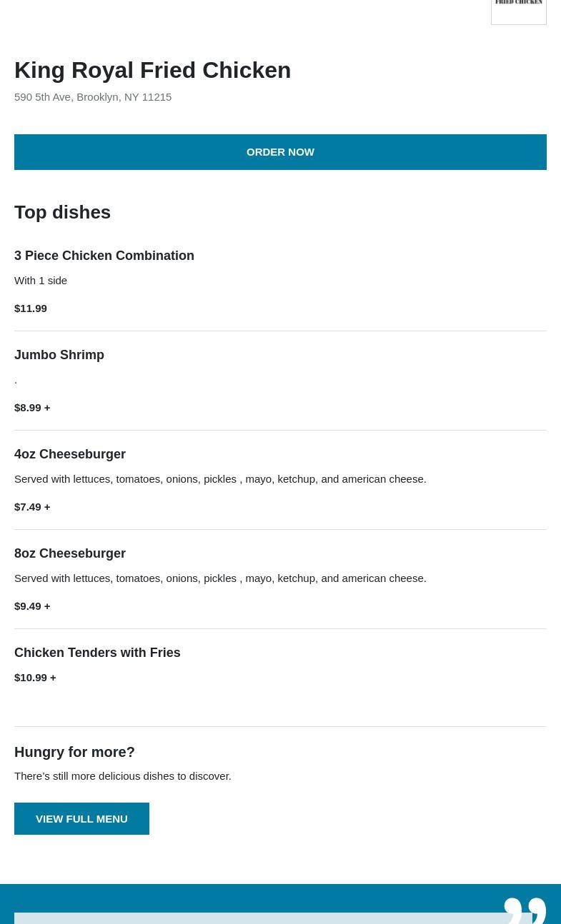This screenshot has width=561, height=924.
Task: Click the $9.49 + price for 8oz Cheeseburger
Action: tap(32, 606)
